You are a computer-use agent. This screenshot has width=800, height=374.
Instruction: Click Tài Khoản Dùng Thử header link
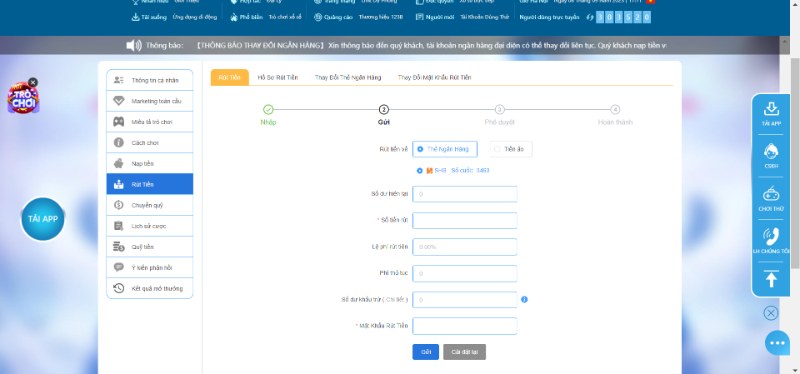[484, 17]
